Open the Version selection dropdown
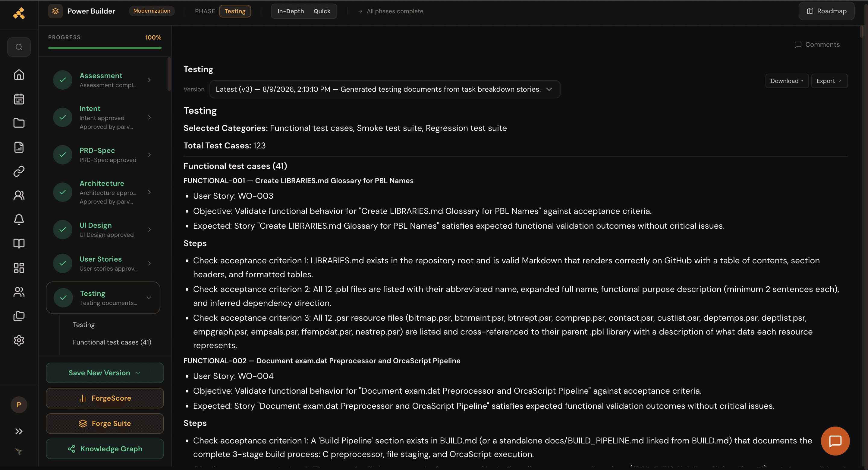 click(x=385, y=89)
